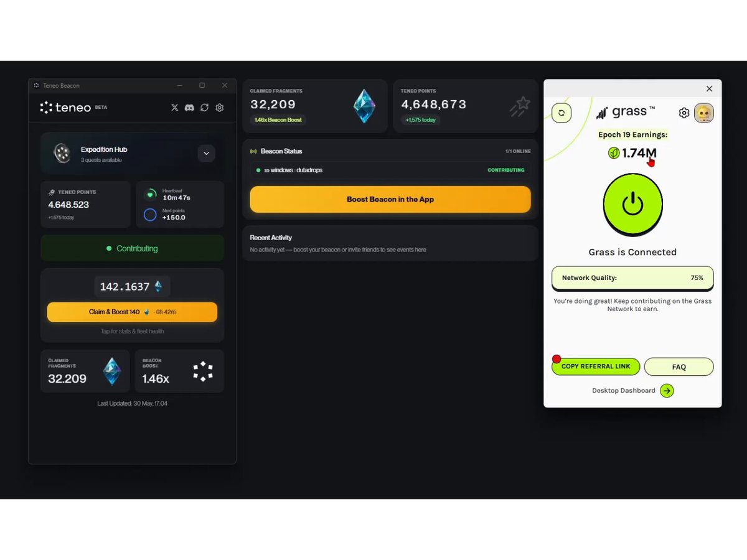This screenshot has height=560, width=747.
Task: Open the Discord icon in Teneo header
Action: click(x=189, y=108)
